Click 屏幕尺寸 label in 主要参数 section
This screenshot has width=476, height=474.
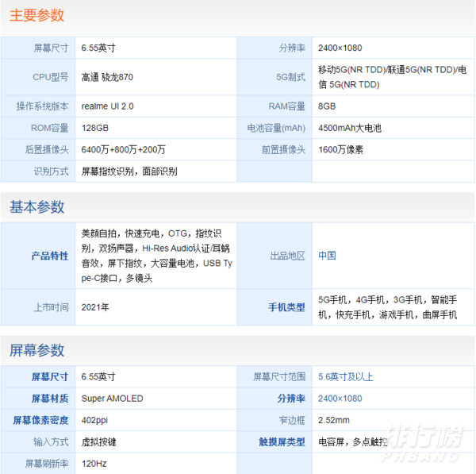coord(51,48)
